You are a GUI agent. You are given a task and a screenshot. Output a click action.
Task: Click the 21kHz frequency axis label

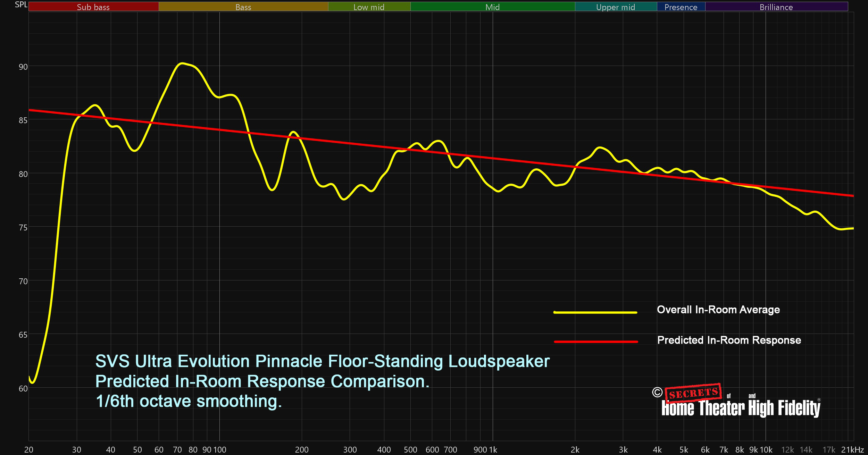coord(852,450)
